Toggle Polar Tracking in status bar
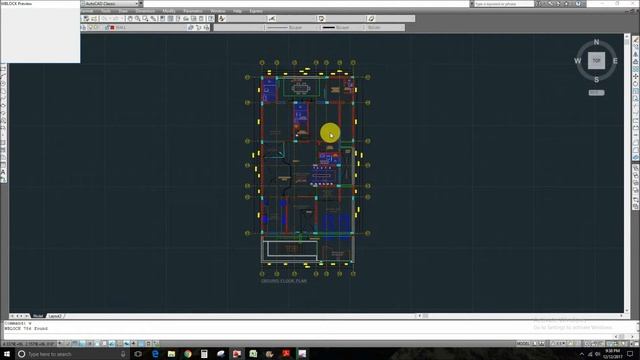The width and height of the screenshot is (640, 360). 89,343
